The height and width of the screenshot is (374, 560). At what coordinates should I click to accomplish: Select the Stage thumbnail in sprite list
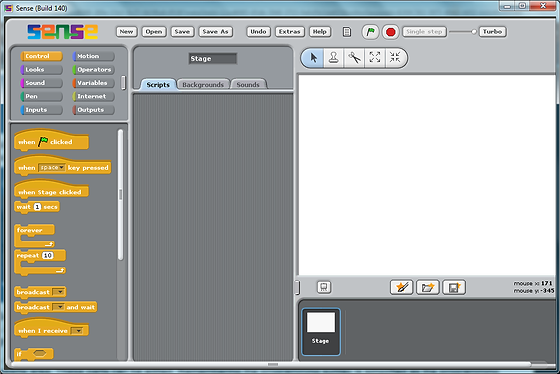(321, 332)
